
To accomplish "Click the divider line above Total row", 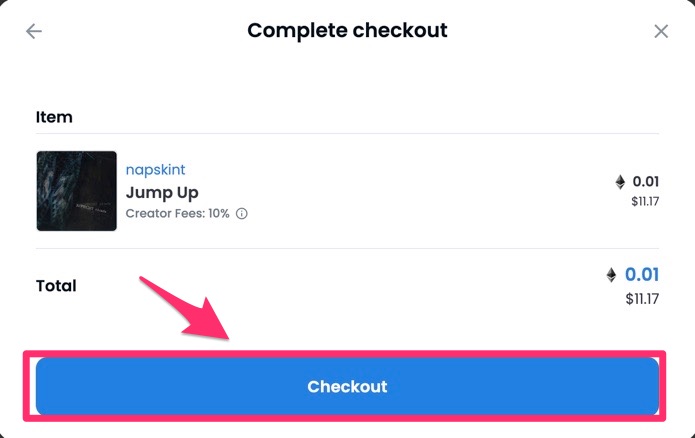I will 348,249.
